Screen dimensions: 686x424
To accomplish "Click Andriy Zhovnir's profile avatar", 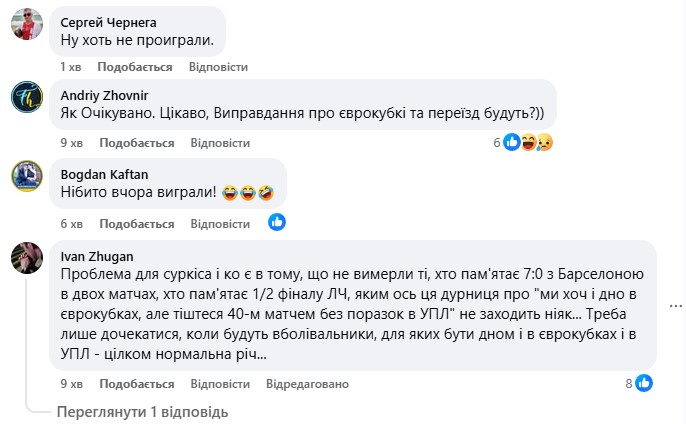I will click(x=26, y=97).
